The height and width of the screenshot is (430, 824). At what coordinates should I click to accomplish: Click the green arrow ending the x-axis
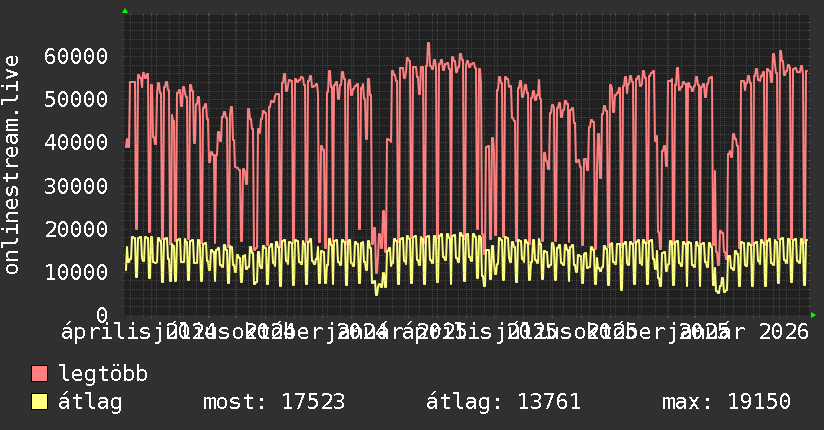(813, 315)
